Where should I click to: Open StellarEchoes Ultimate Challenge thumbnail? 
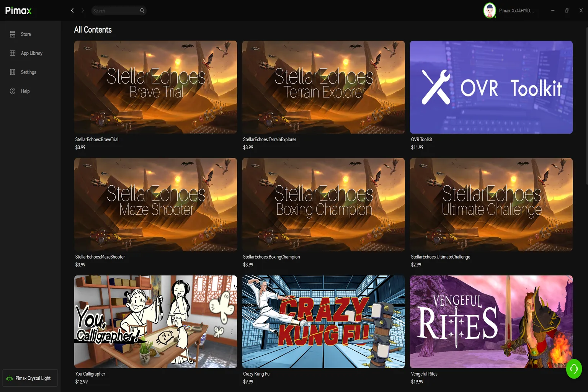click(491, 204)
